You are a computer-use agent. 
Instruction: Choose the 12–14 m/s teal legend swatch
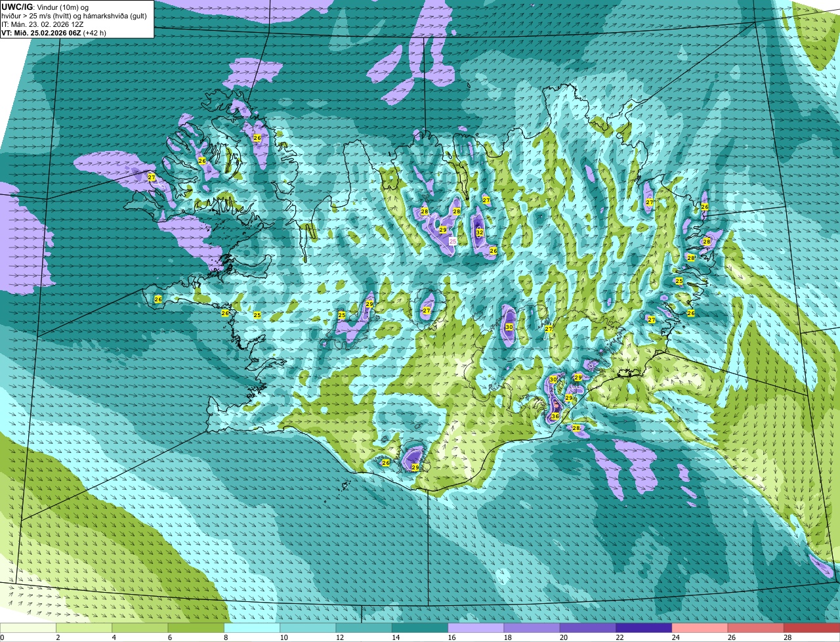point(364,628)
